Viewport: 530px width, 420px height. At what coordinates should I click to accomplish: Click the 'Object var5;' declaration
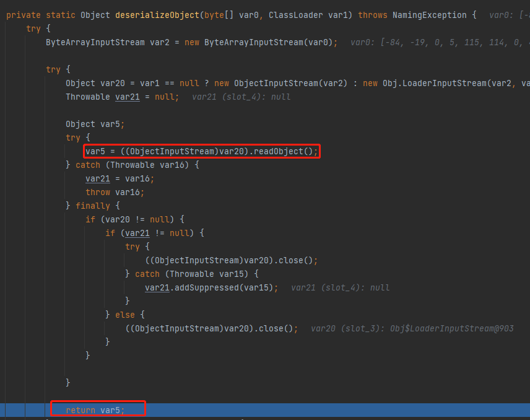pyautogui.click(x=95, y=124)
